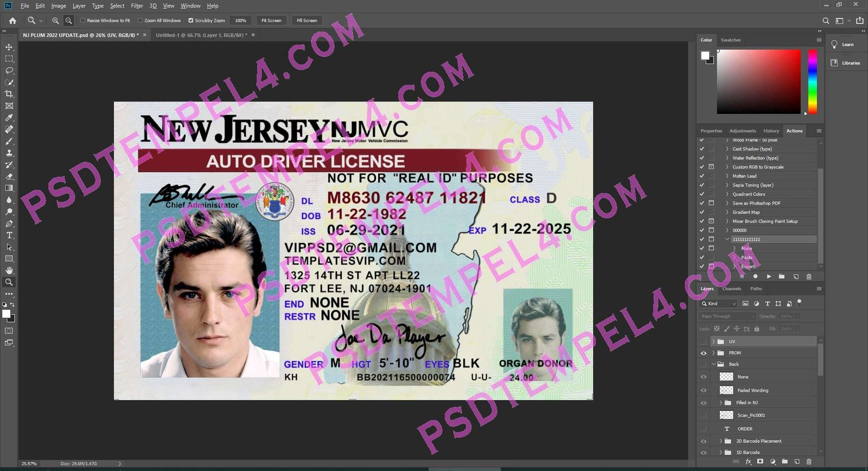Switch to the History tab

coord(771,131)
